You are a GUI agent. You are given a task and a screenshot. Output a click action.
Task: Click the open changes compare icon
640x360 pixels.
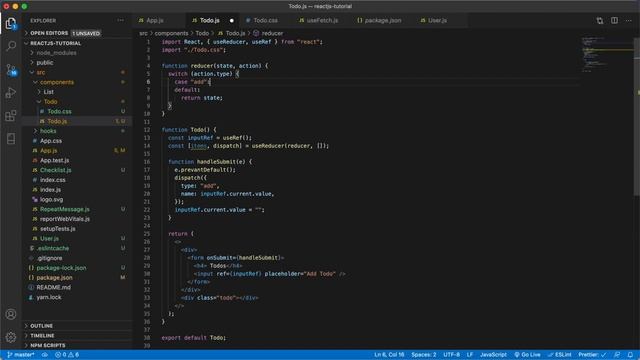pos(600,20)
